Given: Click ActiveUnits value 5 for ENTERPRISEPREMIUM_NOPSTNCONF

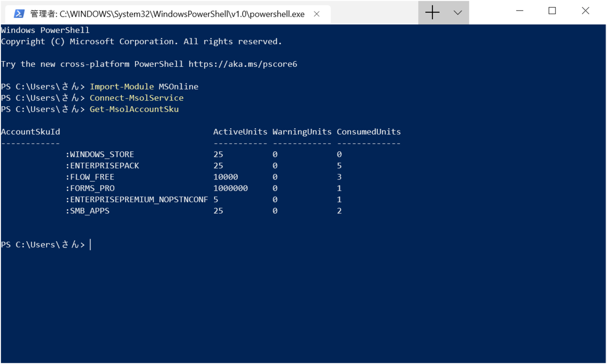Looking at the screenshot, I should point(216,200).
